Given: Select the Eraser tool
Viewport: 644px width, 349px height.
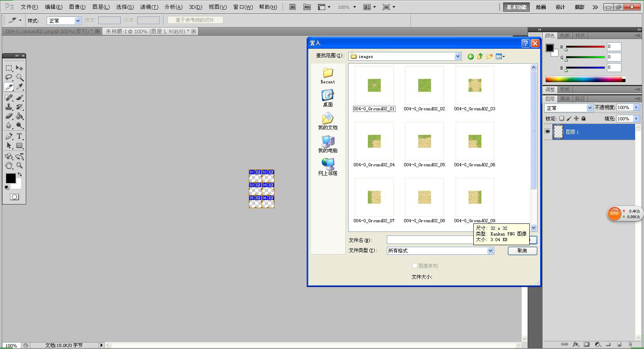Looking at the screenshot, I should coord(9,116).
